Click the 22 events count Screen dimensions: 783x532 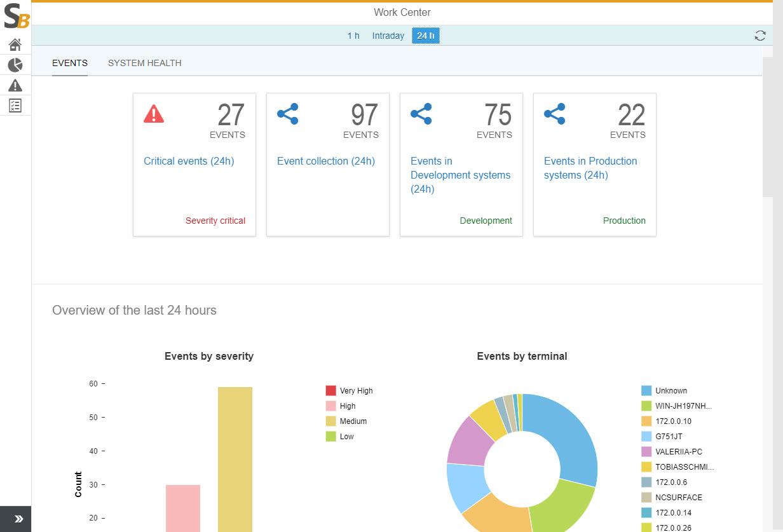[x=632, y=115]
